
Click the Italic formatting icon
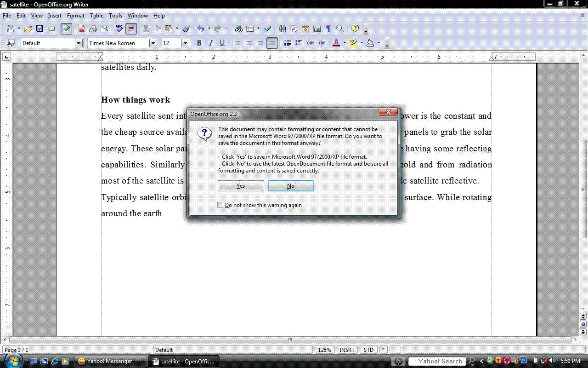tap(211, 43)
